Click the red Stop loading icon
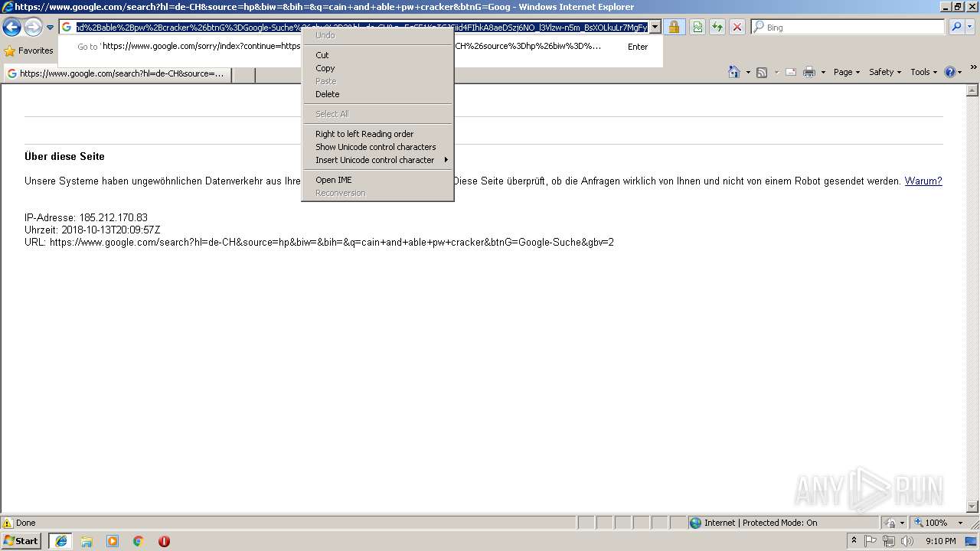980x551 pixels. click(x=737, y=28)
